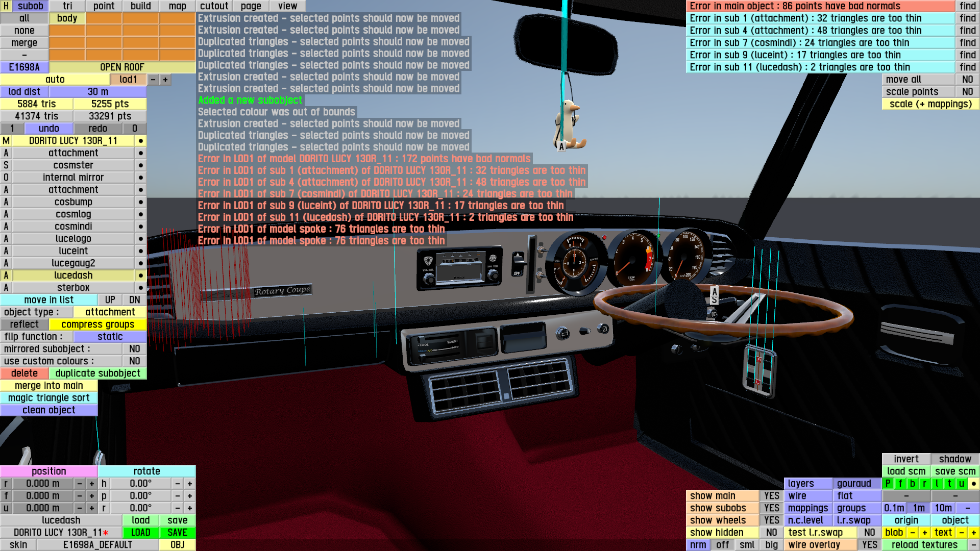Toggle 'wire overlay' YES setting
Viewport: 980px width, 551px height.
869,545
